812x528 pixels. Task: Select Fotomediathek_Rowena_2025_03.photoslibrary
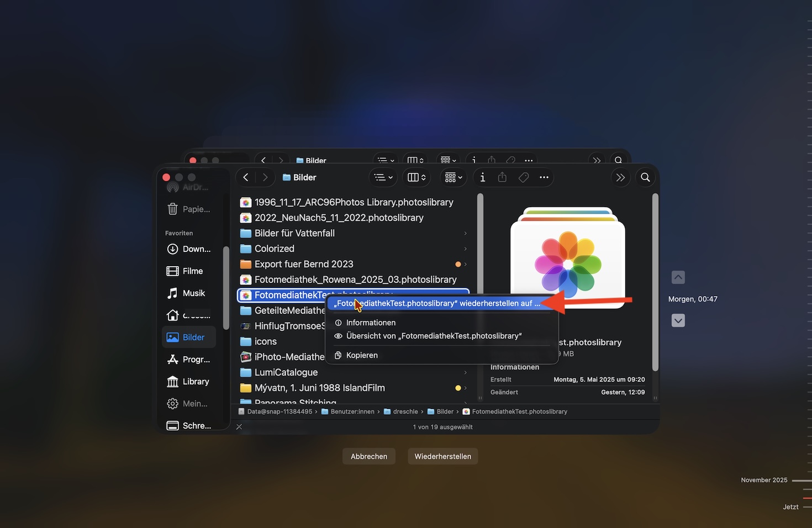tap(354, 279)
